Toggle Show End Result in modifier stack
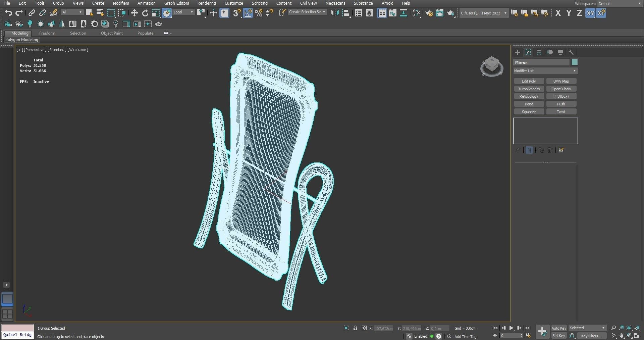Viewport: 644px width, 340px height. click(x=529, y=150)
